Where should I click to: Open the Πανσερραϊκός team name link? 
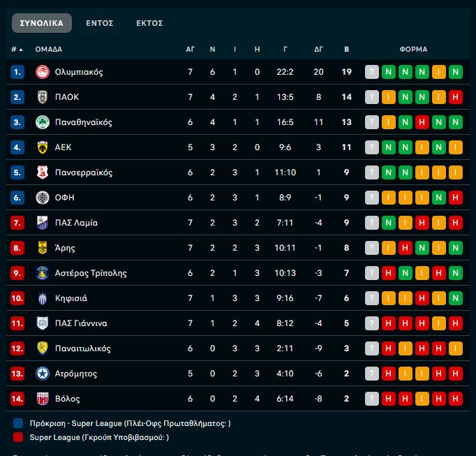tap(83, 172)
